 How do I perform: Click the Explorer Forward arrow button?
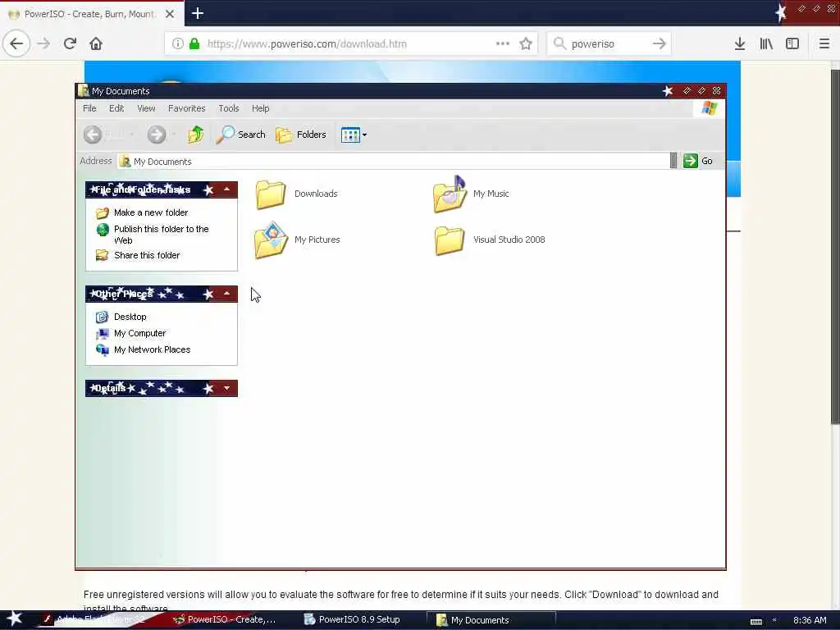[157, 135]
